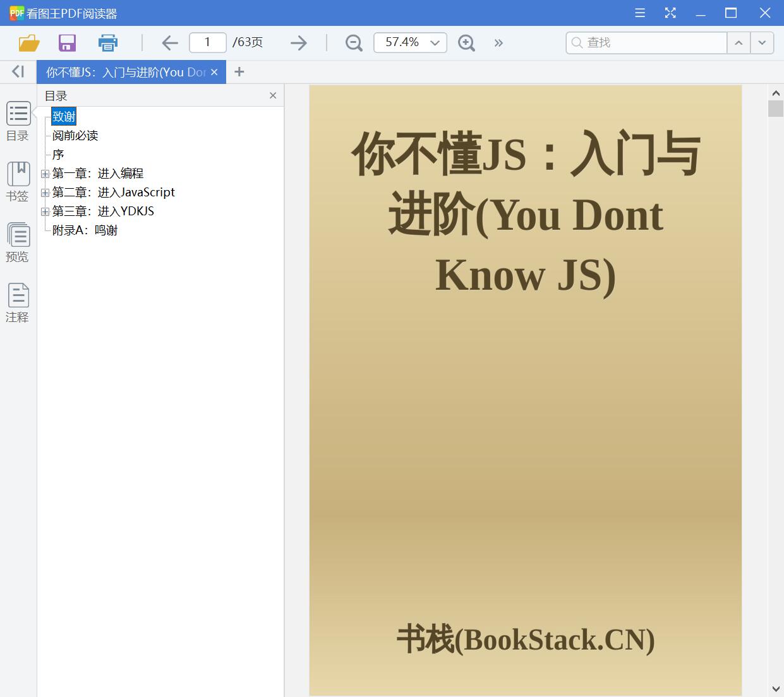Select 第二章：进入JavaScript outline entry

[114, 192]
